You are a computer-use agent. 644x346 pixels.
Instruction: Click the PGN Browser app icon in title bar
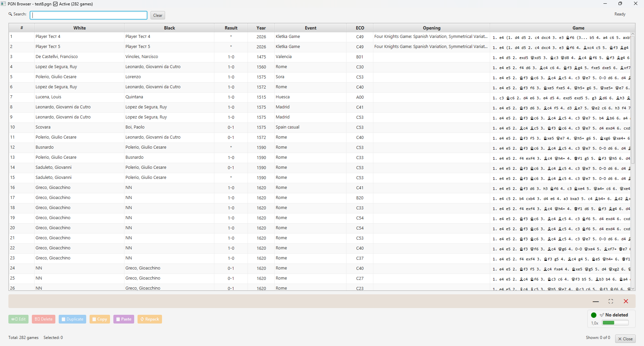coord(3,4)
